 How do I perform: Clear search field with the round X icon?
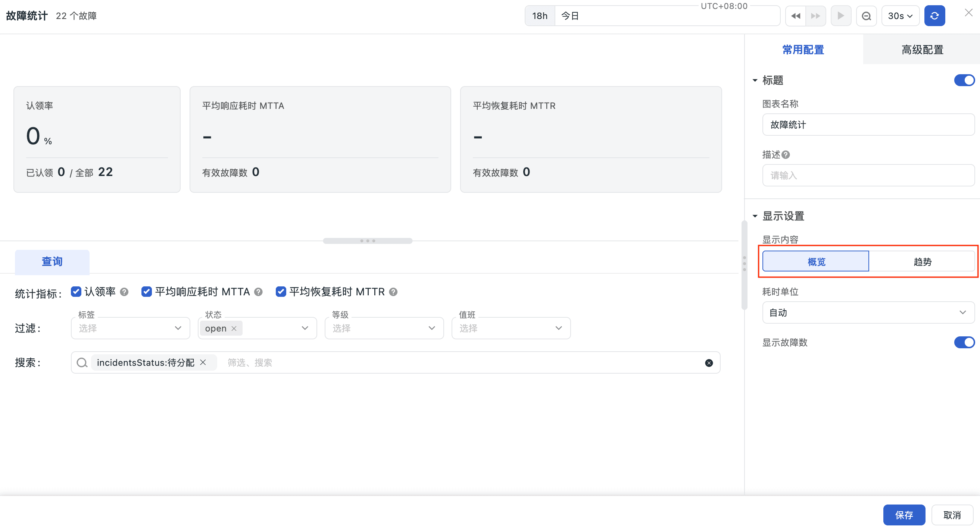[709, 363]
